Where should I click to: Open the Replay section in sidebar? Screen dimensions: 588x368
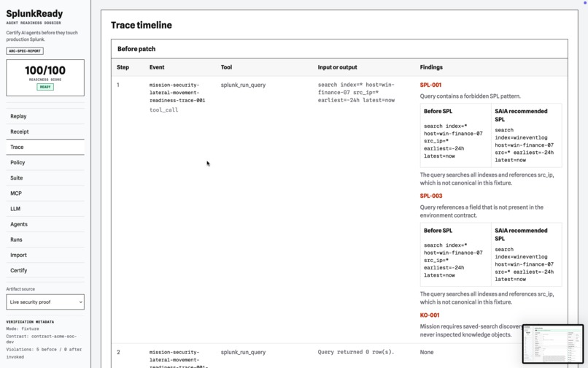pyautogui.click(x=45, y=116)
